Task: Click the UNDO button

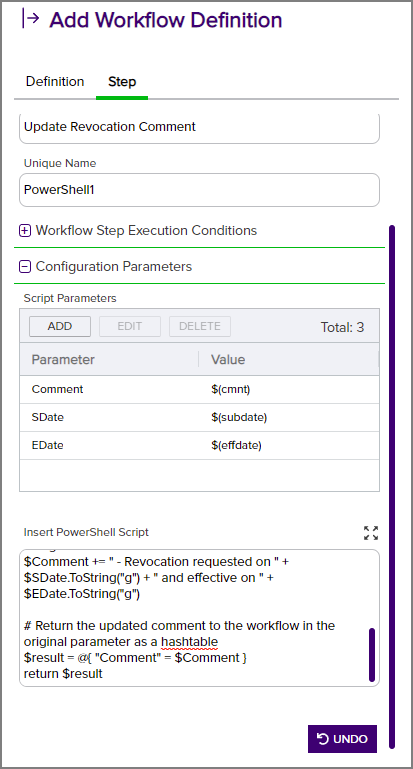Action: [x=342, y=739]
